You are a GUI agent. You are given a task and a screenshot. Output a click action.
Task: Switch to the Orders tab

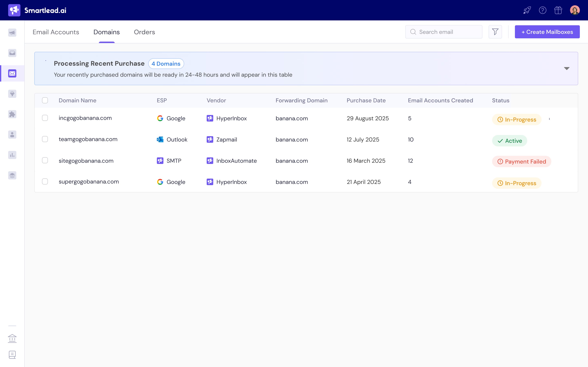(144, 32)
